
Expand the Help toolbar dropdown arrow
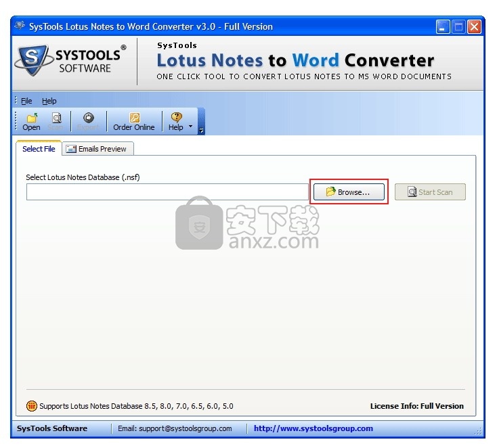click(x=190, y=127)
